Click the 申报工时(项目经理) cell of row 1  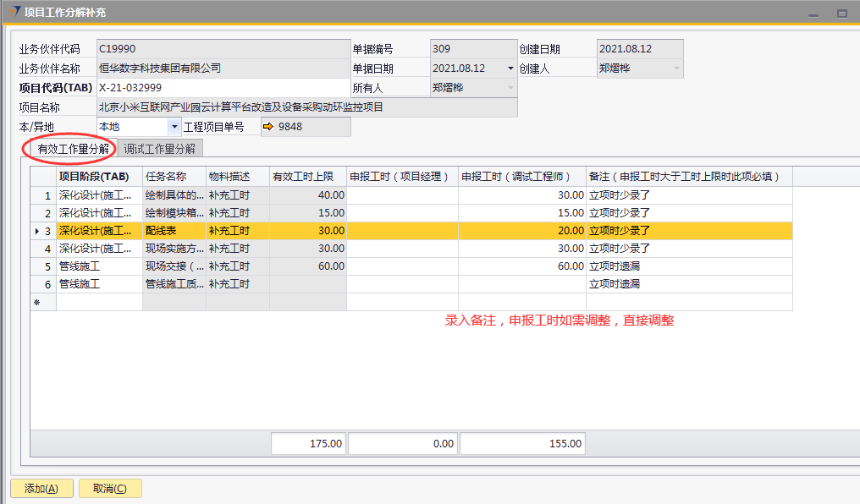(402, 195)
